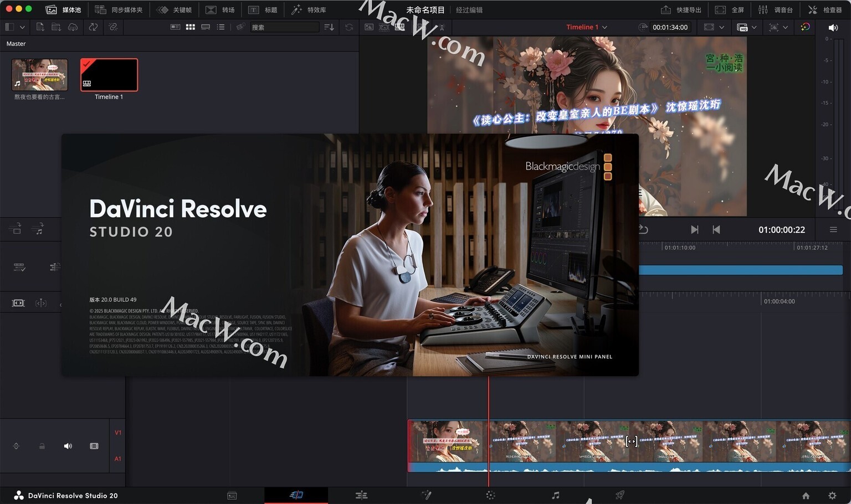Select the A1 audio track label
Screen dimensions: 851x504
pos(118,459)
